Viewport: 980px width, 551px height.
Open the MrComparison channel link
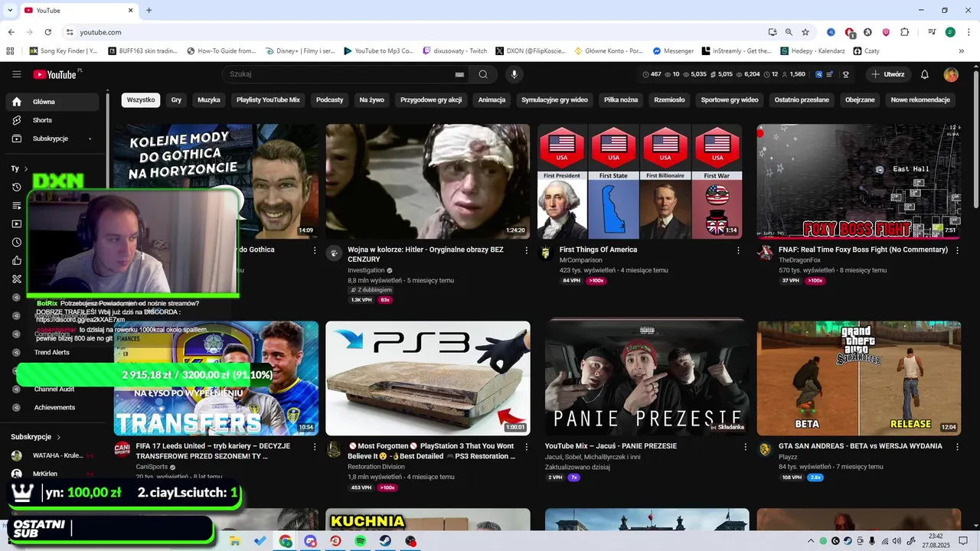pos(580,260)
